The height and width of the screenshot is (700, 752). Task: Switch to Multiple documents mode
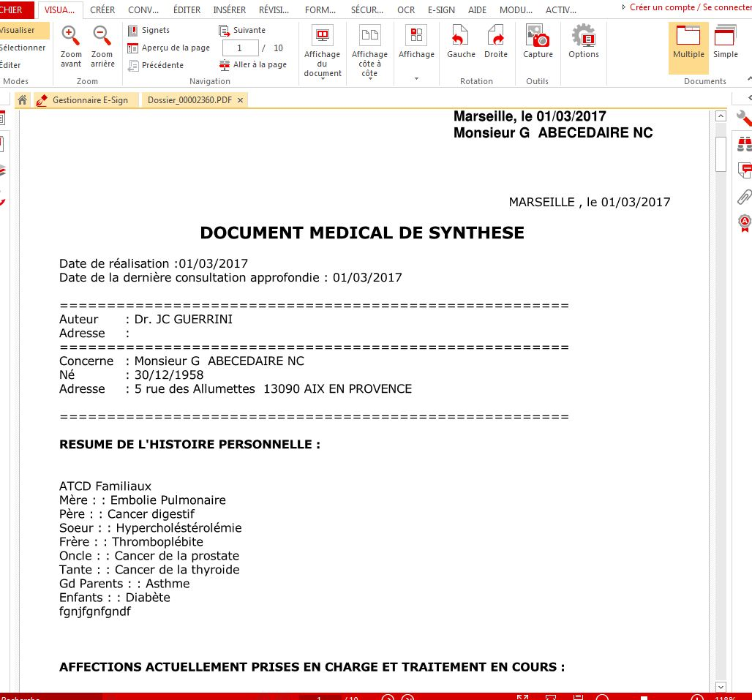[688, 47]
